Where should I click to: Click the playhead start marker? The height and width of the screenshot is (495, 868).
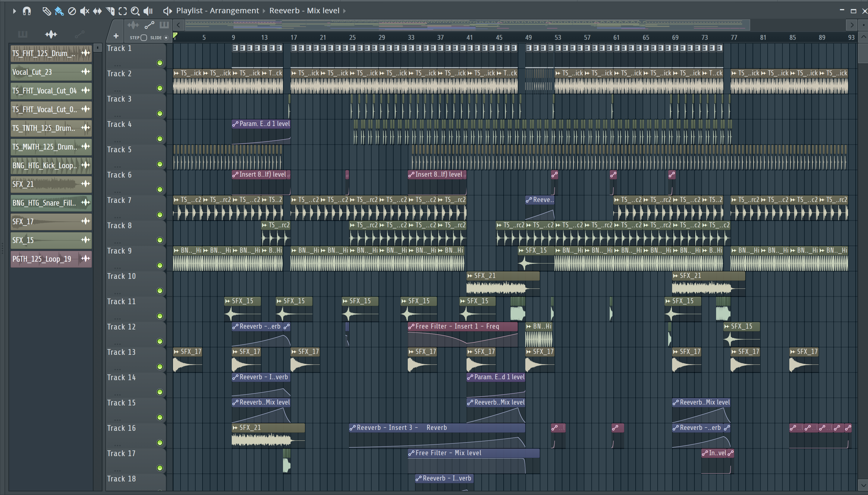[175, 35]
